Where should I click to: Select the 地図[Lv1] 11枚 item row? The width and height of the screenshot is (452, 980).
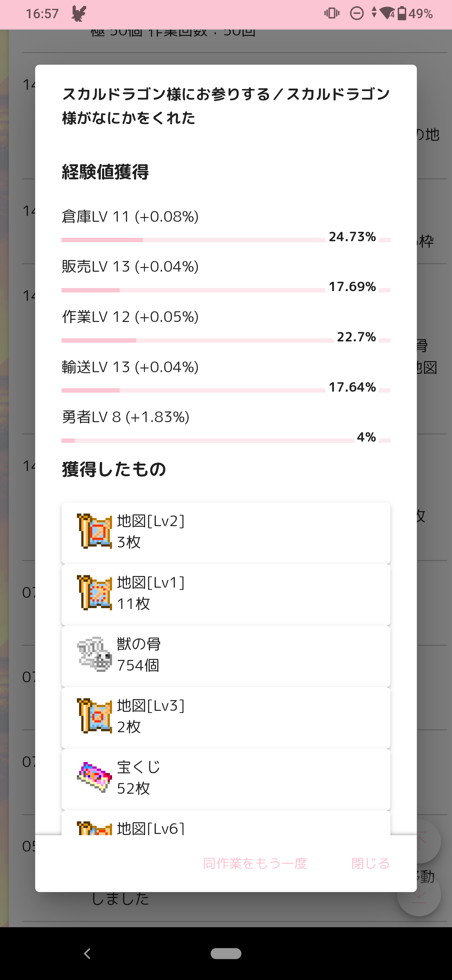click(x=226, y=594)
